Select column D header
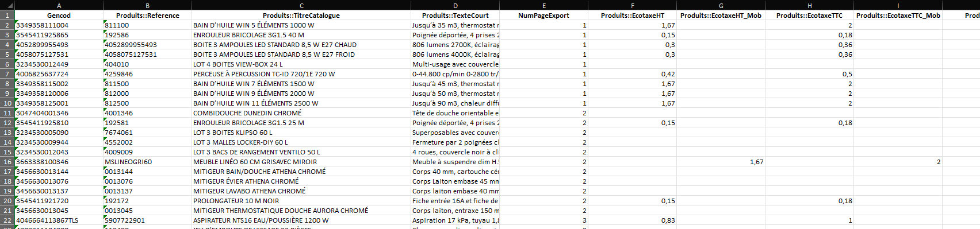Screen dimensions: 980x229 point(455,5)
